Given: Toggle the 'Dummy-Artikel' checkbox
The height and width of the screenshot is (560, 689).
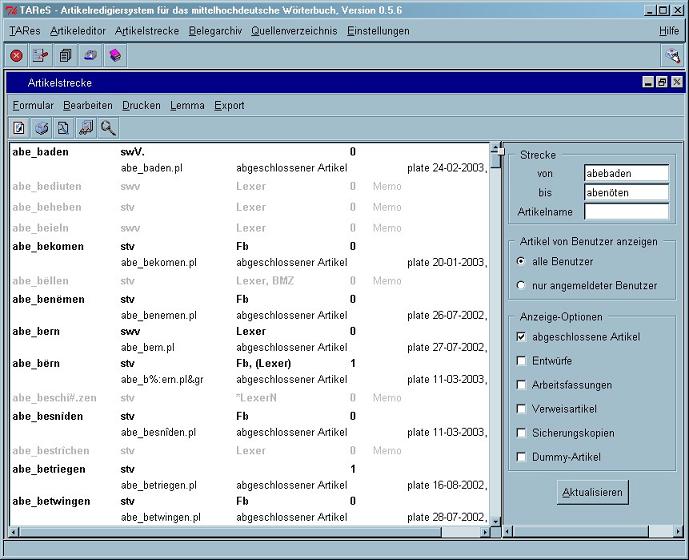Looking at the screenshot, I should [x=521, y=457].
